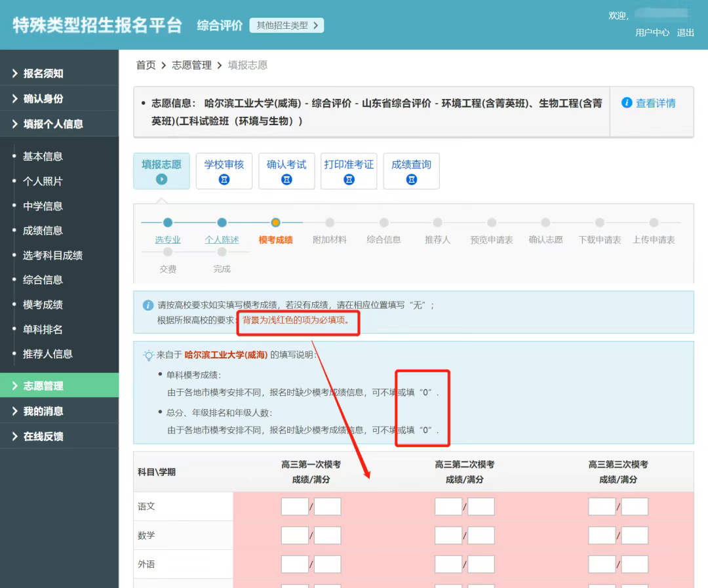Viewport: 708px width, 588px height.
Task: Open the 其他招生类型 dropdown
Action: (x=286, y=26)
